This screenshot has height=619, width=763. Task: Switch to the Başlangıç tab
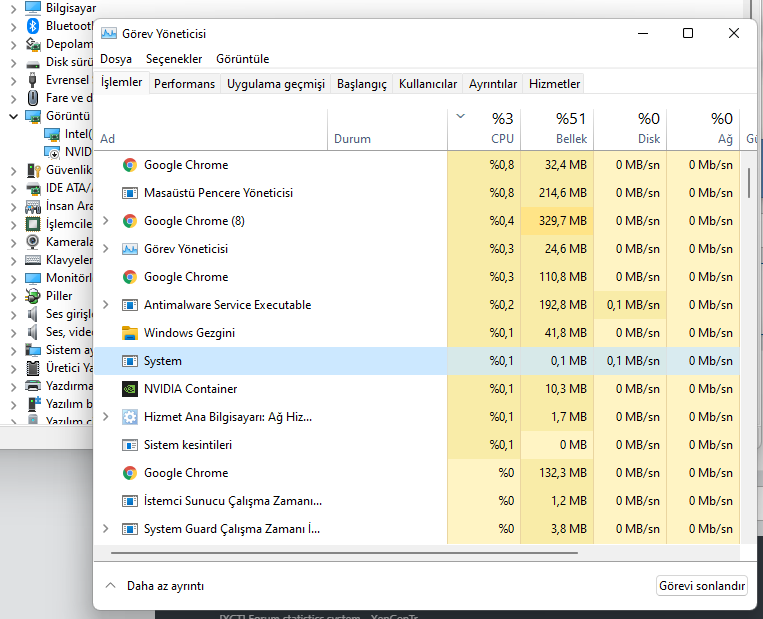click(362, 84)
